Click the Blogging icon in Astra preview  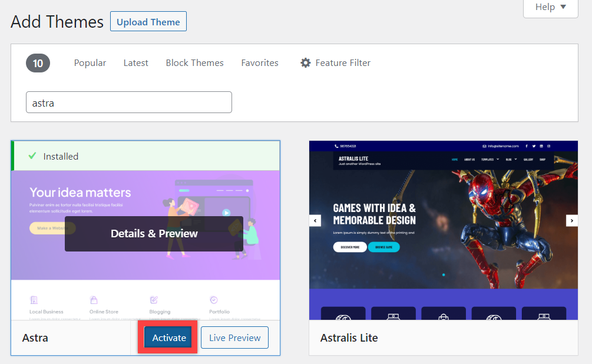pyautogui.click(x=154, y=300)
